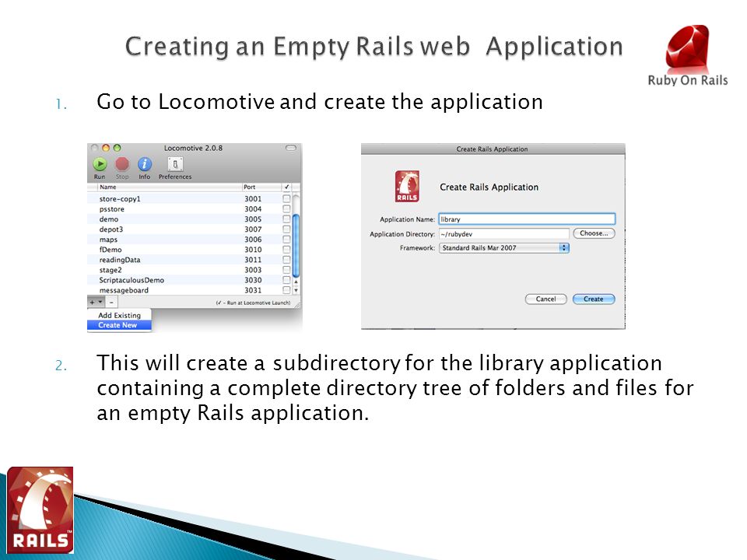The width and height of the screenshot is (747, 560).
Task: Click port value 3010
Action: 253,250
